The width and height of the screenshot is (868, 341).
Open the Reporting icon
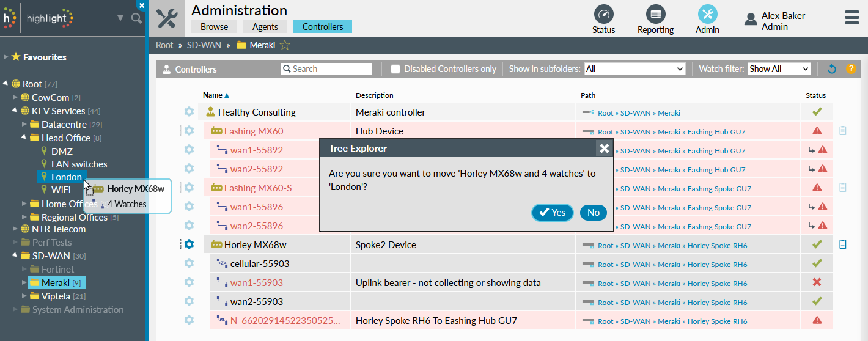(655, 15)
